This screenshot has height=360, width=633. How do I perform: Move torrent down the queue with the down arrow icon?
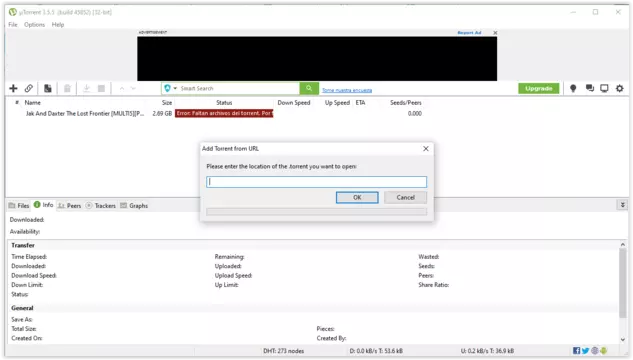pos(133,88)
